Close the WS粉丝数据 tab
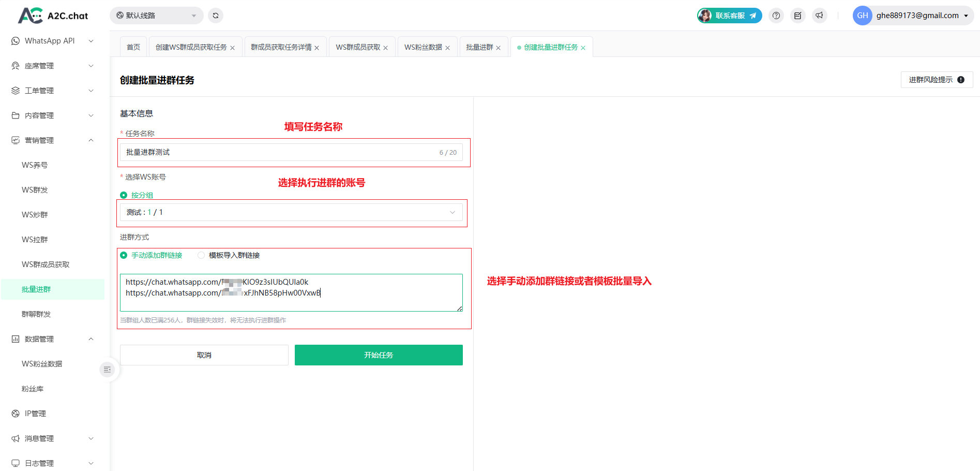 pos(448,48)
